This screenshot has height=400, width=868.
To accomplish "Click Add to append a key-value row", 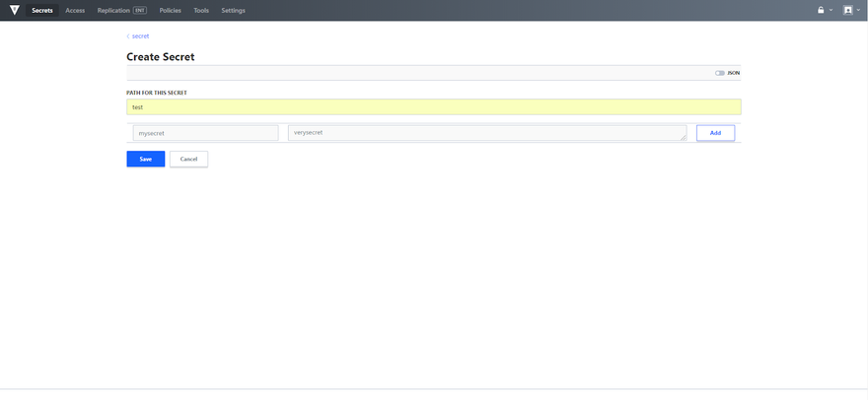I will (715, 133).
